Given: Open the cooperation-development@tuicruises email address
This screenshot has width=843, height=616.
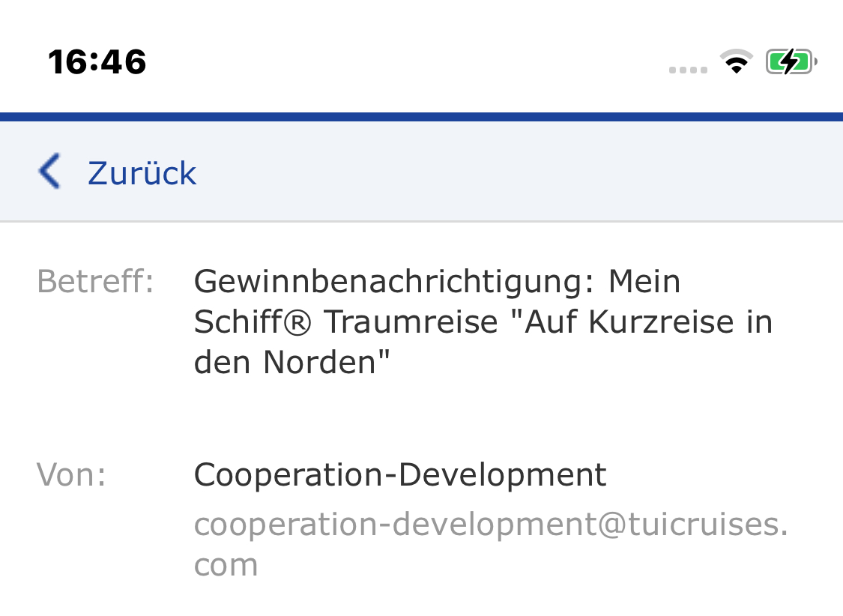Looking at the screenshot, I should tap(491, 525).
